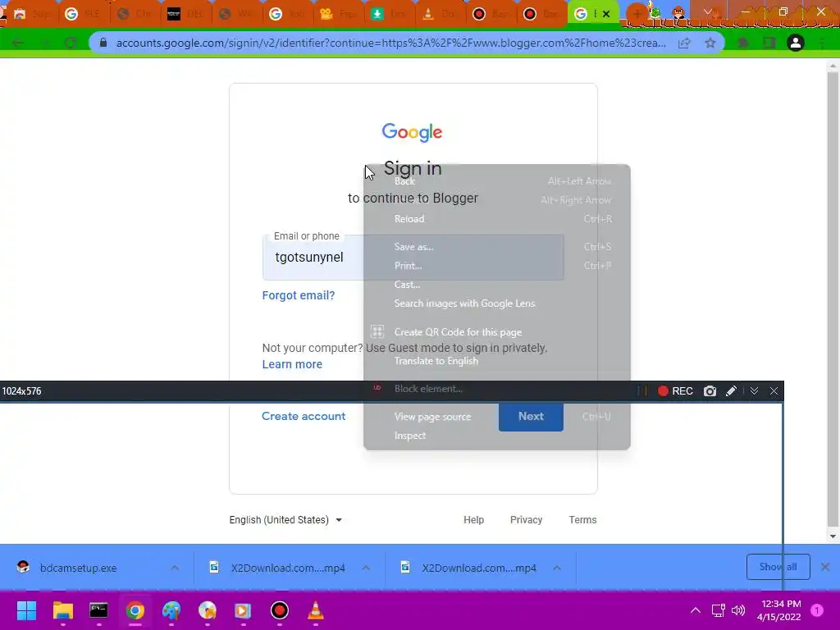Click the scrollbar down arrow
This screenshot has height=630, width=840.
pyautogui.click(x=833, y=536)
